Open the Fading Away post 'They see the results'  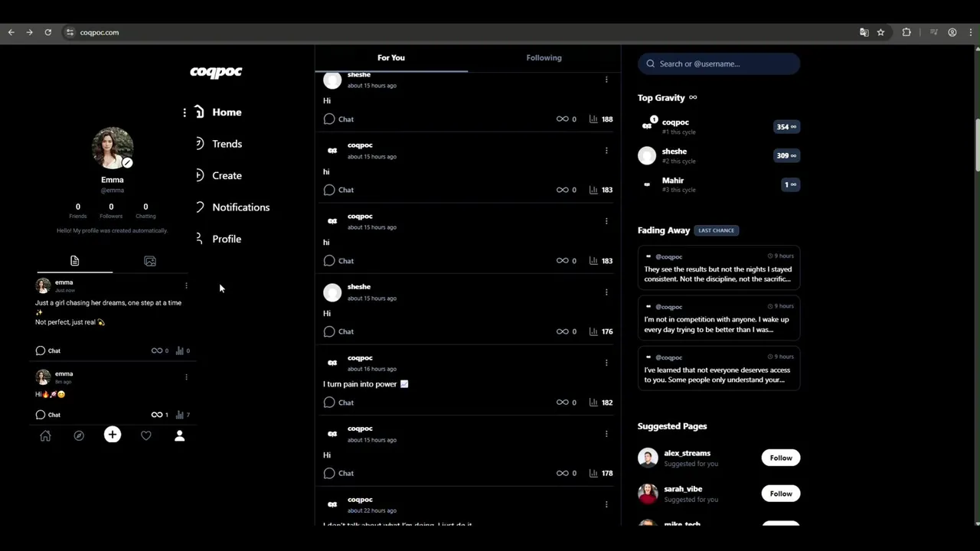click(x=719, y=268)
